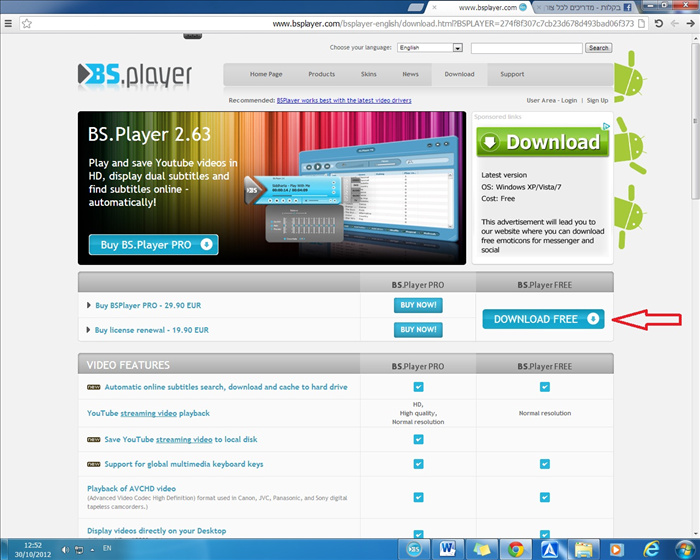The height and width of the screenshot is (560, 700).
Task: Toggle FREE checkbox for Playback of AVCHD video
Action: 545,497
